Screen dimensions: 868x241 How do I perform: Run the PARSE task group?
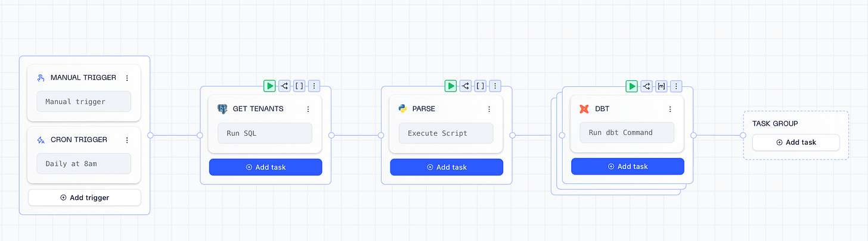point(451,86)
